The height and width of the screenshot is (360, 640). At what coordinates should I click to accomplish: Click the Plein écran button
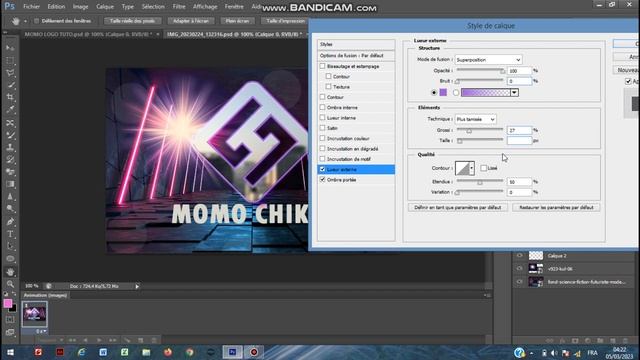coord(237,21)
